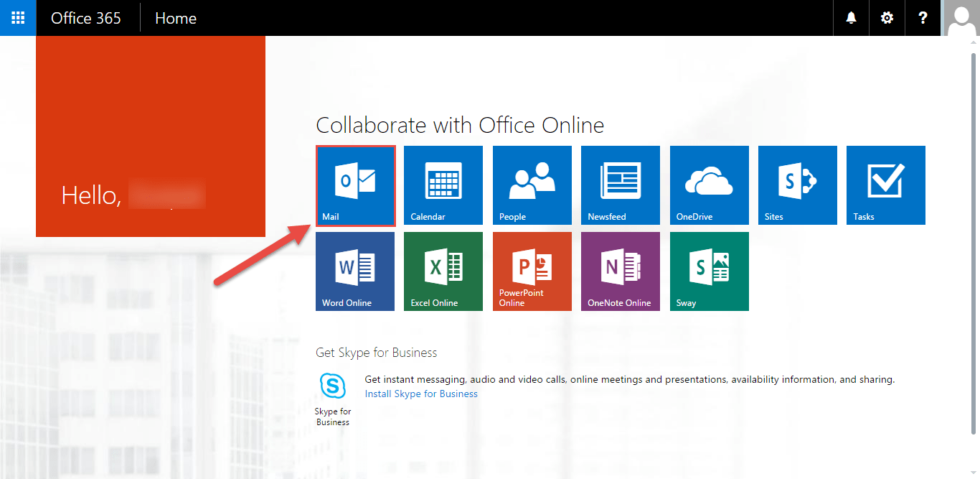980x479 pixels.
Task: Click the Install Skype for Business link
Action: pyautogui.click(x=421, y=394)
